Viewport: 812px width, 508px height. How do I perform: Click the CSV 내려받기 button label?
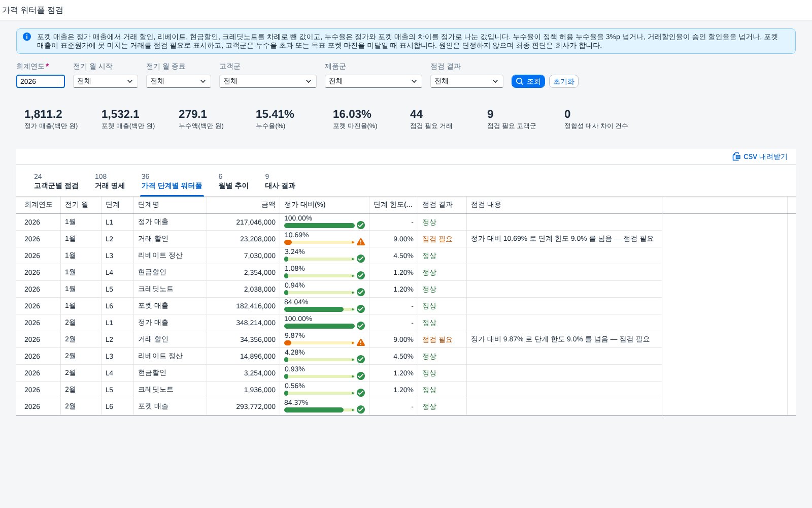[765, 157]
